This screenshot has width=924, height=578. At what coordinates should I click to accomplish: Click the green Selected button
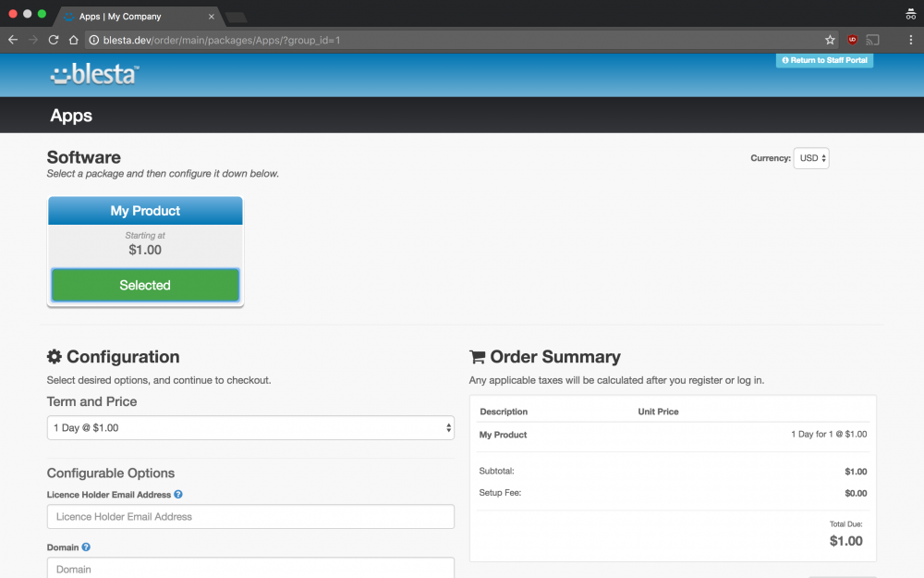pyautogui.click(x=145, y=285)
